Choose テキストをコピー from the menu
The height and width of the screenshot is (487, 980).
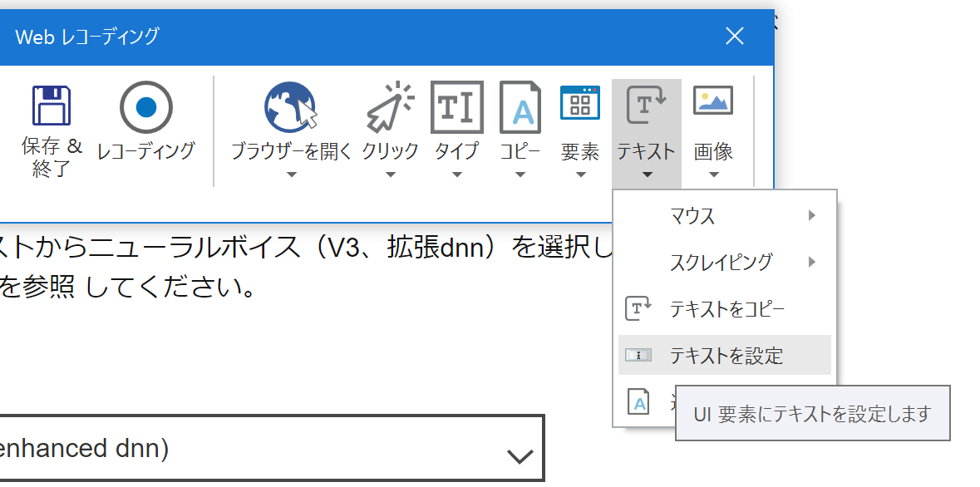click(x=724, y=309)
